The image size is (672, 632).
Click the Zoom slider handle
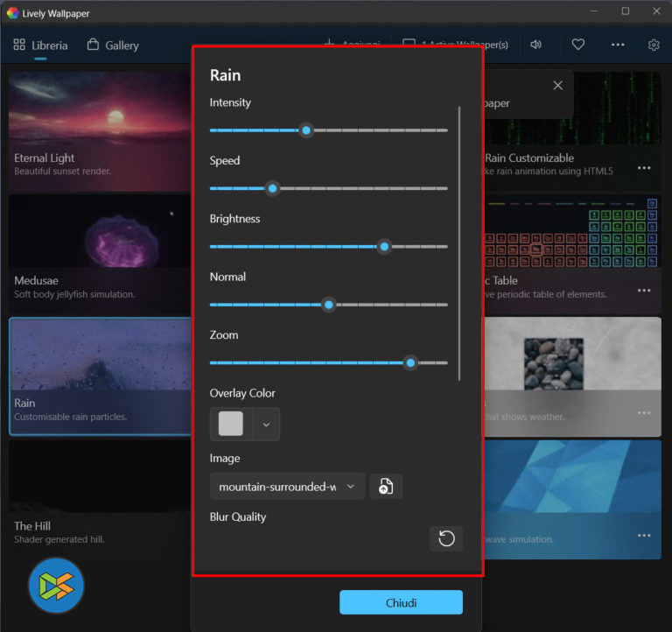coord(410,362)
